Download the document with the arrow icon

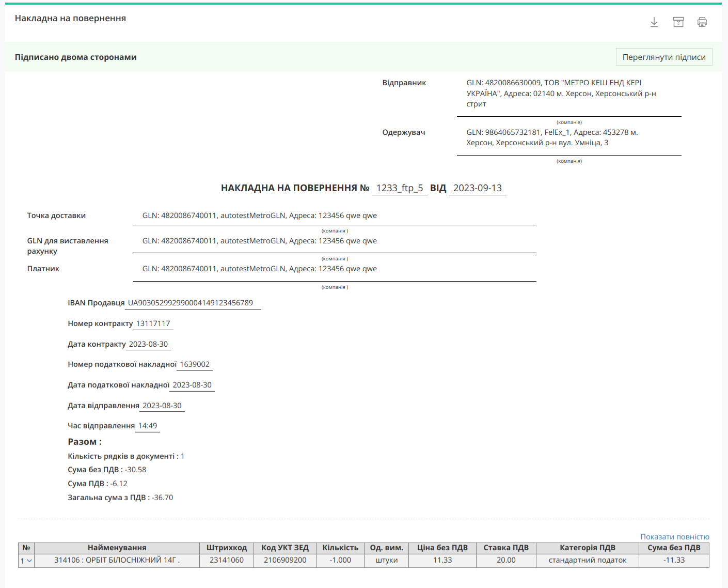click(654, 22)
